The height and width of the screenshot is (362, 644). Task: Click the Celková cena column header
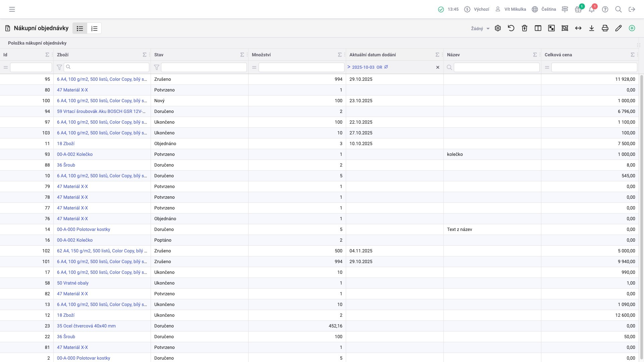click(x=558, y=55)
